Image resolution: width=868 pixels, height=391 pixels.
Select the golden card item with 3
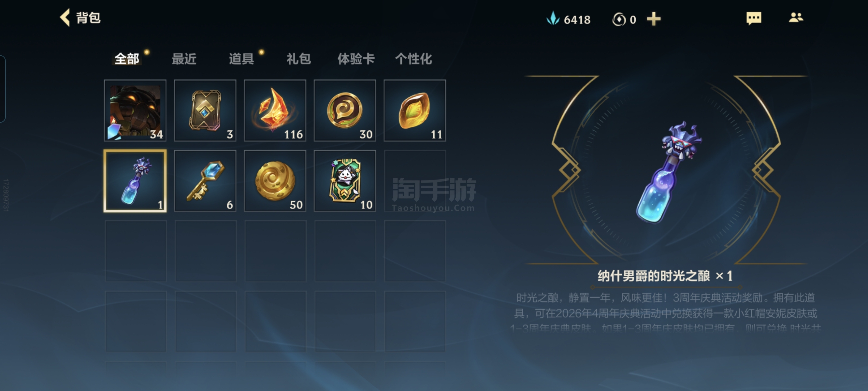(x=205, y=110)
